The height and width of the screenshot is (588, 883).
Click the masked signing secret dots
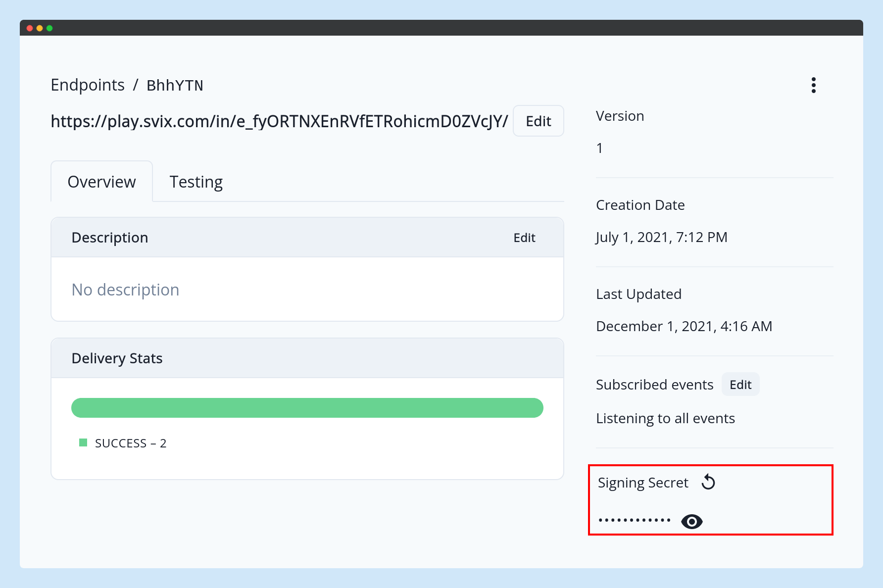coord(634,520)
